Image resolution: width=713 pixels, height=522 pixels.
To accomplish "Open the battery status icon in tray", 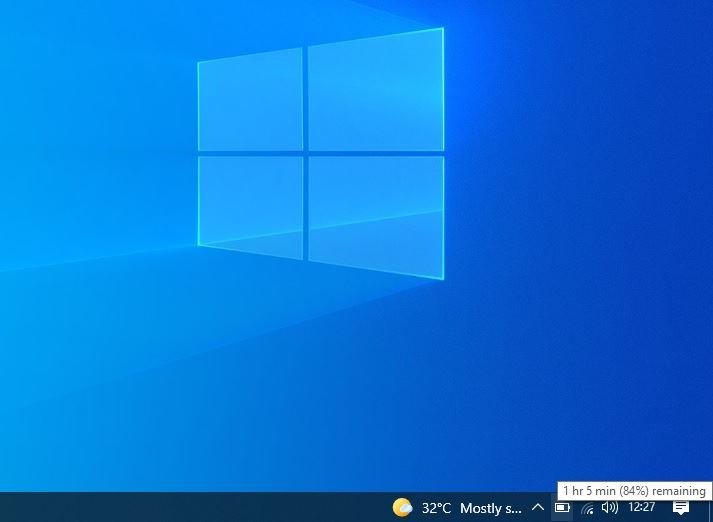I will pyautogui.click(x=562, y=507).
